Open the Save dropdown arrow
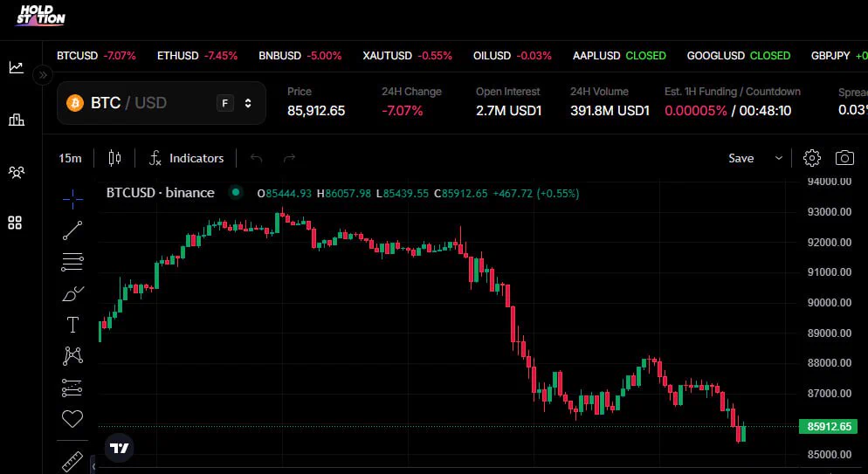This screenshot has height=474, width=868. (x=778, y=158)
